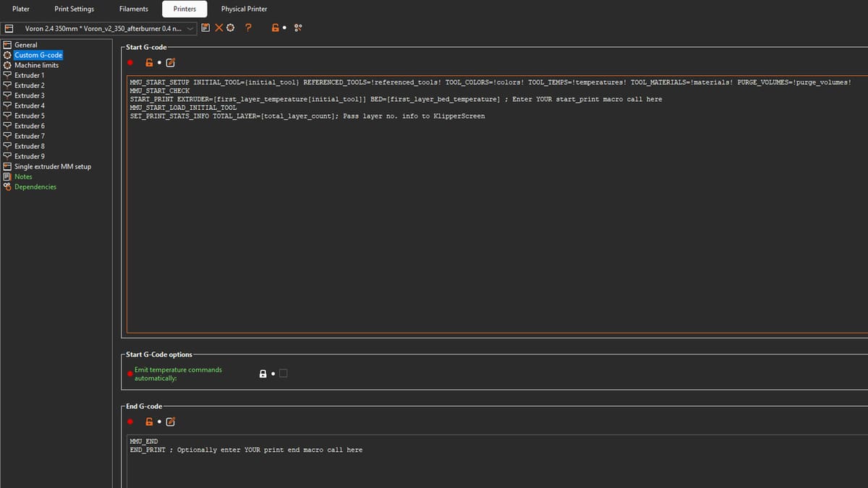Toggle Emit temperature commands automatically checkbox

click(x=283, y=374)
